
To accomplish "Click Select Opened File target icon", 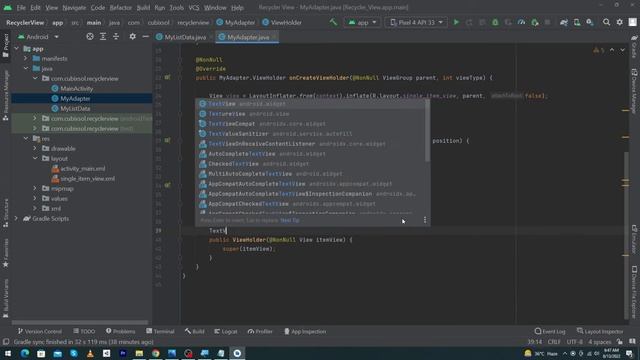I will [90, 37].
